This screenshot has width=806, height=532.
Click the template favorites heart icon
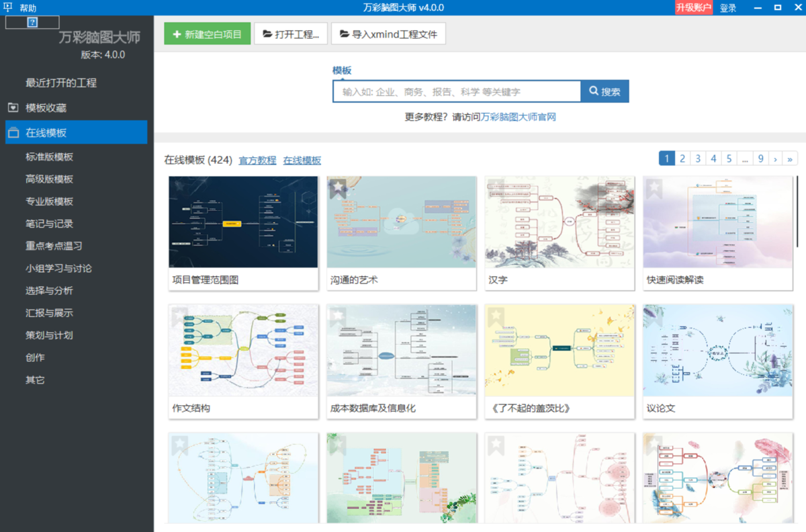coord(13,107)
